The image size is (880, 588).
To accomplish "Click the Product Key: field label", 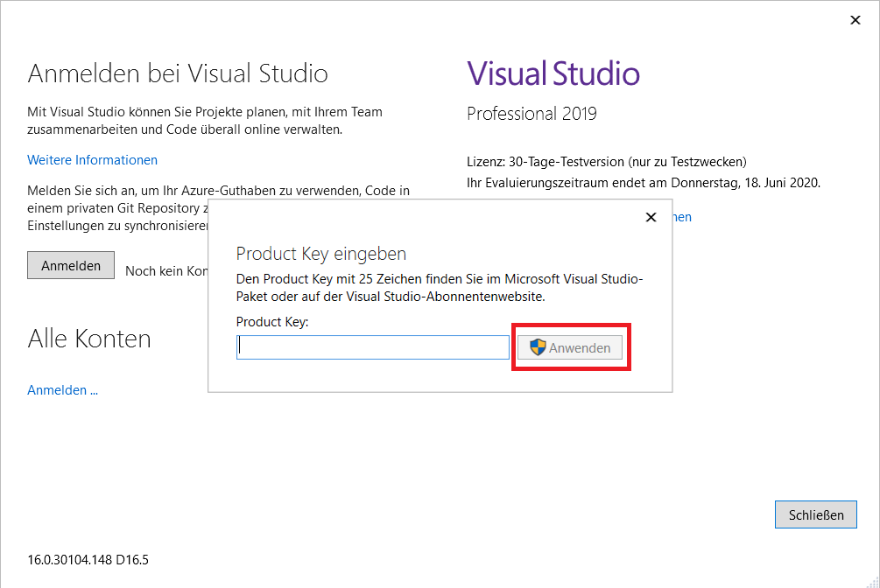I will tap(272, 322).
